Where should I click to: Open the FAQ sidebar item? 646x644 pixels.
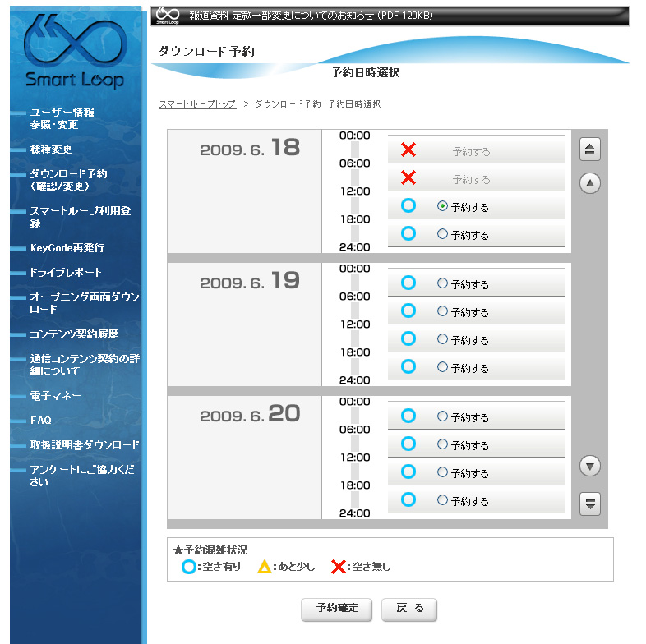[41, 420]
